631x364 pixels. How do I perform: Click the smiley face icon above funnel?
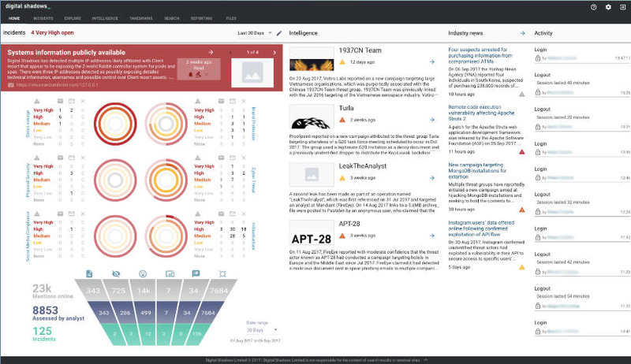[143, 273]
